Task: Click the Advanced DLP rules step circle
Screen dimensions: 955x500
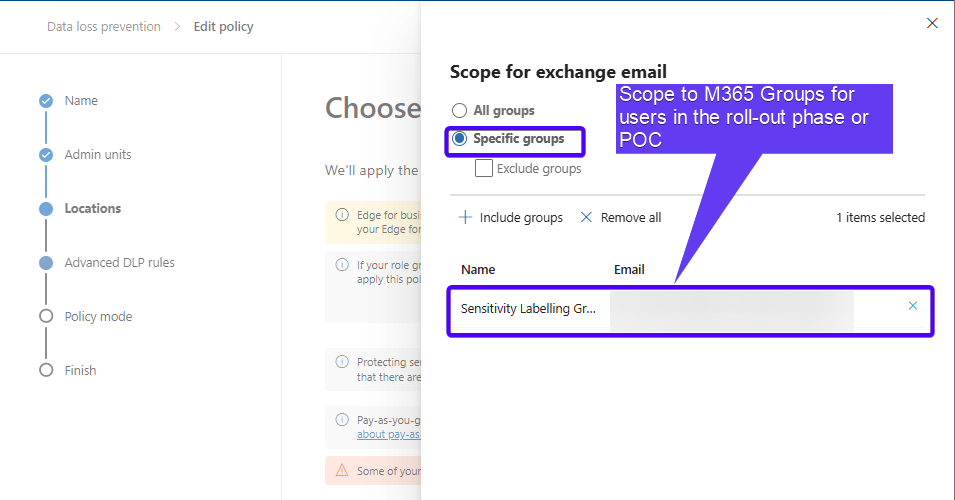Action: [x=46, y=262]
